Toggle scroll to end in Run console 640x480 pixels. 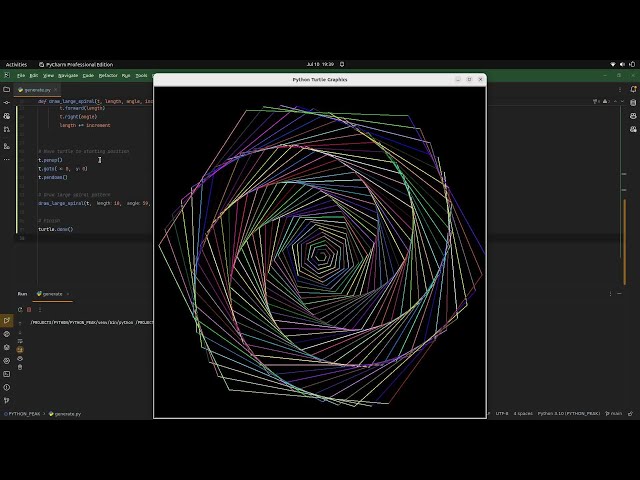click(20, 349)
